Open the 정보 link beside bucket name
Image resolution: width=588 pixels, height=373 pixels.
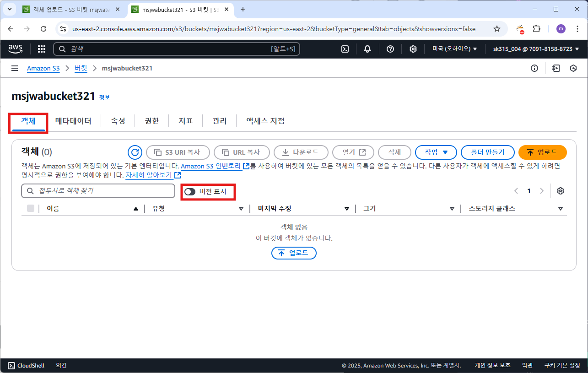(x=105, y=97)
